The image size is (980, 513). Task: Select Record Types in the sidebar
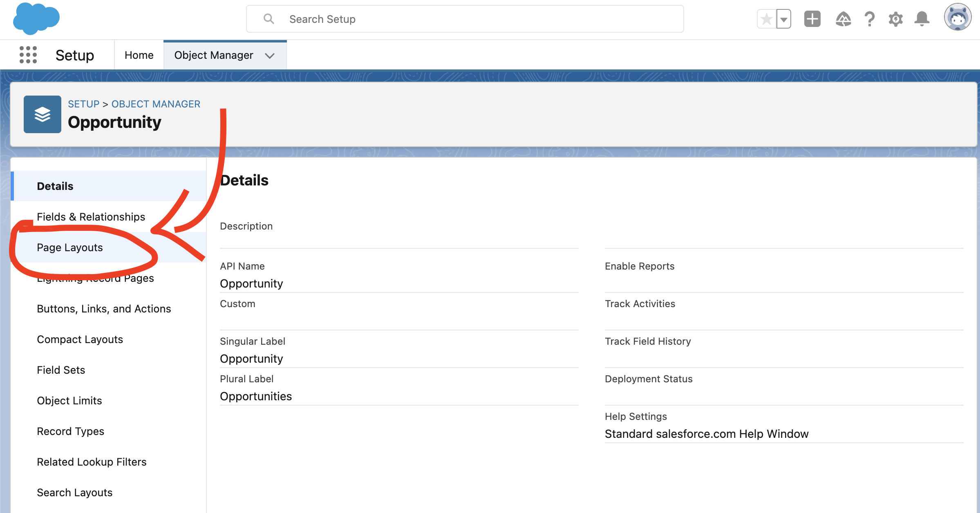pos(70,431)
